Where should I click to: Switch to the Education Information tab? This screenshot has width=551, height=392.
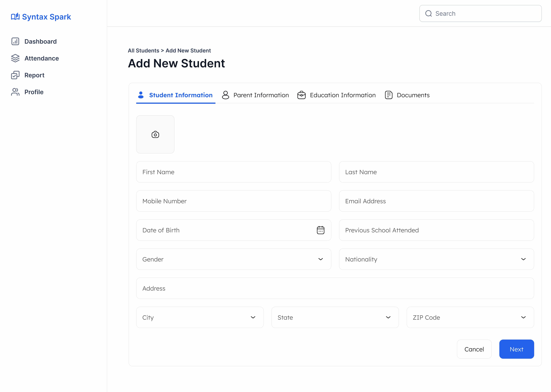(336, 95)
